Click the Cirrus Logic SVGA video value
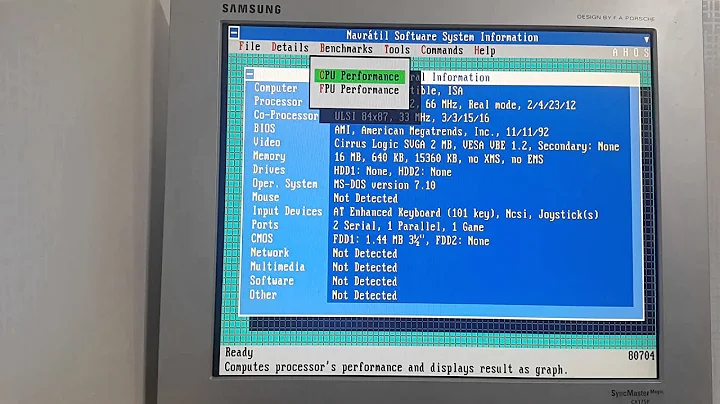The width and height of the screenshot is (720, 404). pyautogui.click(x=477, y=145)
